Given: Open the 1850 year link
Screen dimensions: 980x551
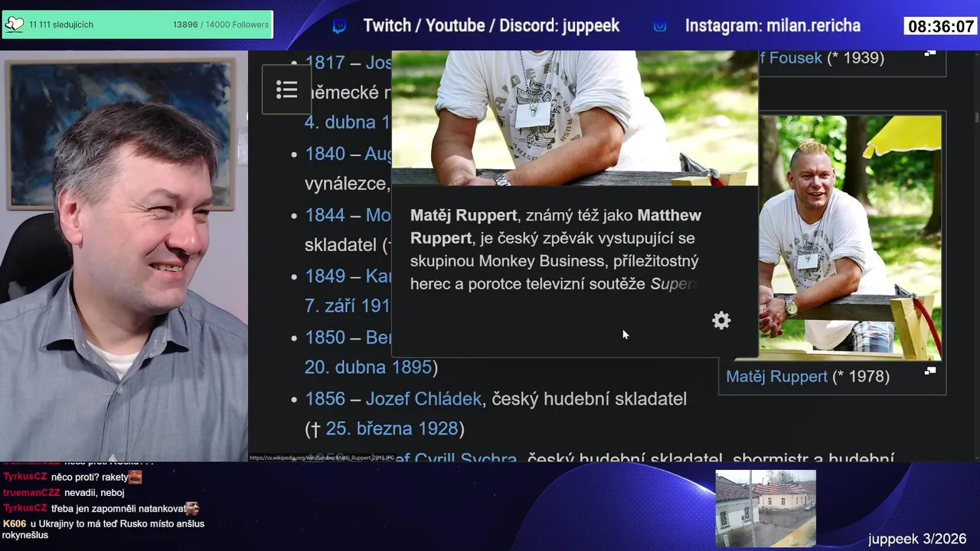Looking at the screenshot, I should (325, 337).
